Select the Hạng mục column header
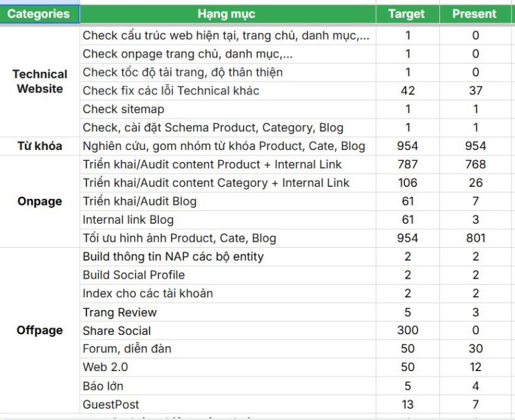The image size is (515, 420). (x=227, y=13)
